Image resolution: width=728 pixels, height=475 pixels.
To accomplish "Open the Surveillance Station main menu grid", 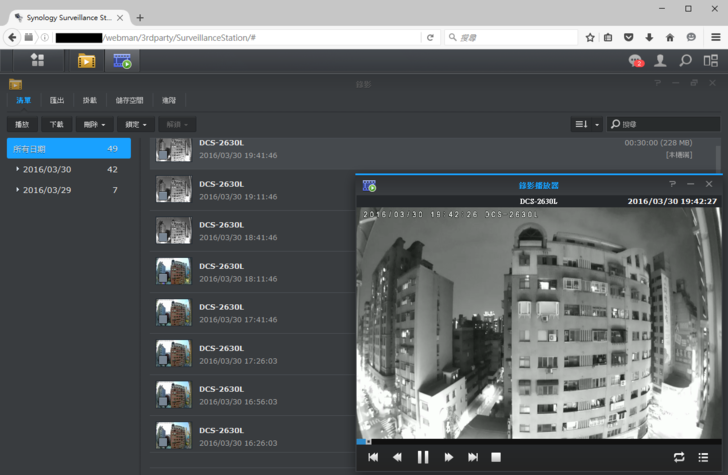I will tap(38, 60).
